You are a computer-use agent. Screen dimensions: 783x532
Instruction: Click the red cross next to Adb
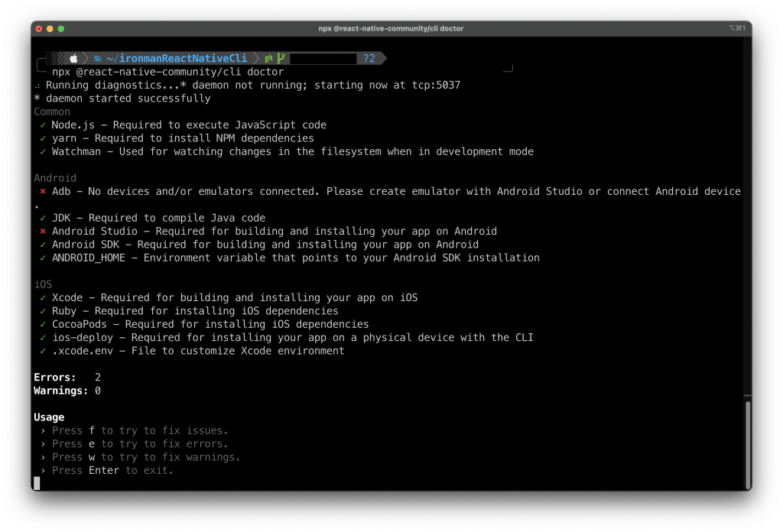[43, 191]
